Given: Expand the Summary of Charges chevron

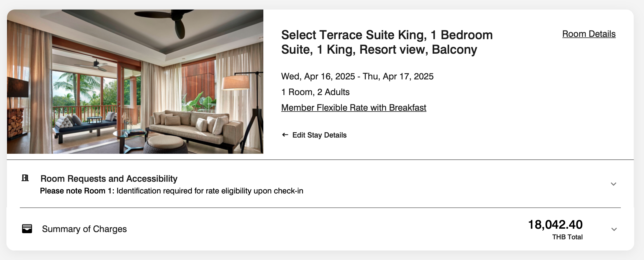Looking at the screenshot, I should (x=614, y=229).
